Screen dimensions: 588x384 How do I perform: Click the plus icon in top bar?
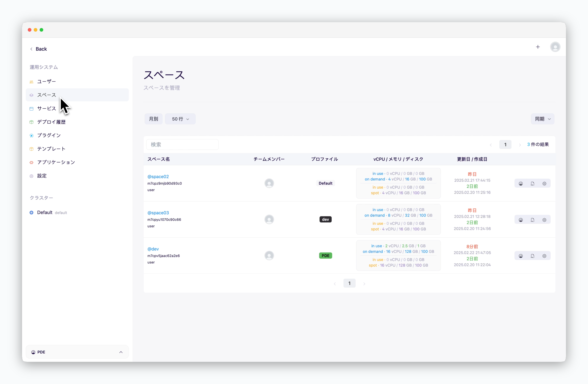(538, 47)
